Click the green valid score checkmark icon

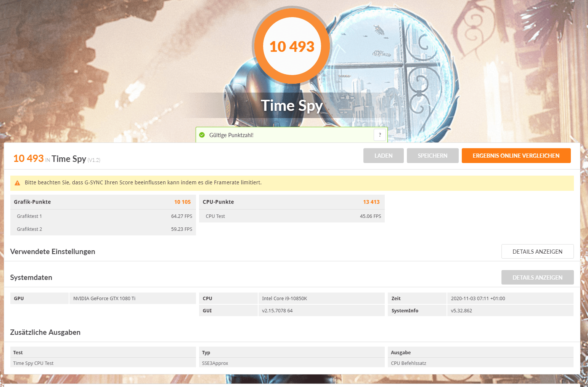tap(202, 135)
